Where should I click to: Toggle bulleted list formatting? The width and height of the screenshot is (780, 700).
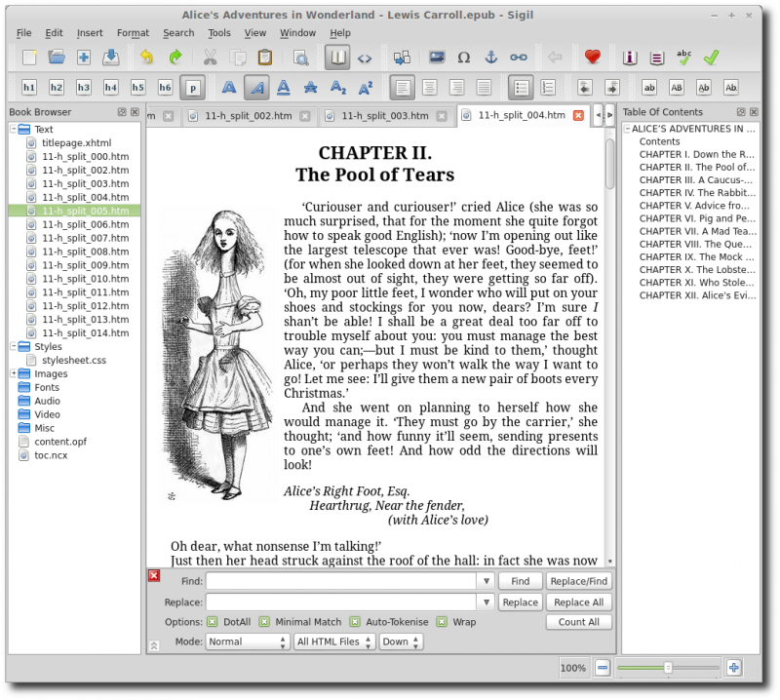pyautogui.click(x=521, y=88)
